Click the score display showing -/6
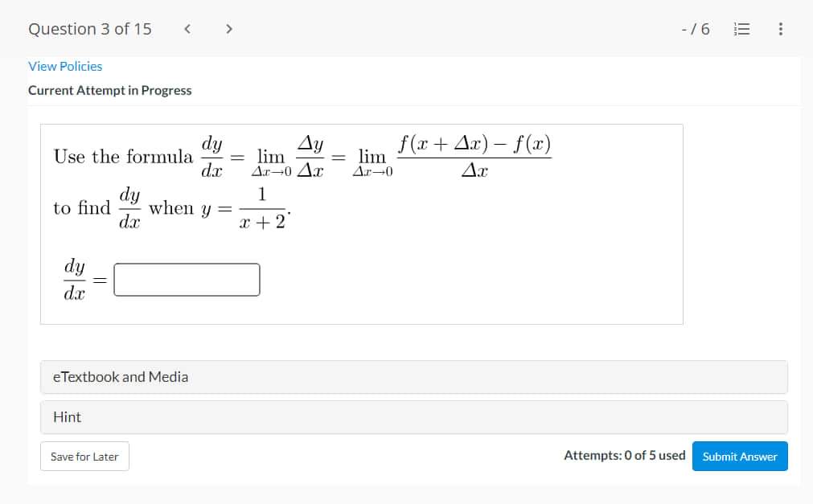This screenshot has width=813, height=504. (x=696, y=29)
